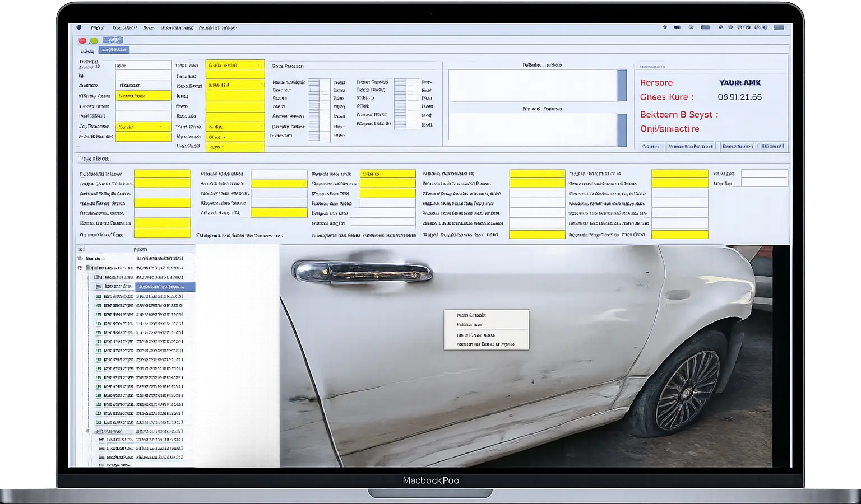
Task: Click inside the upper white notes box
Action: point(533,85)
